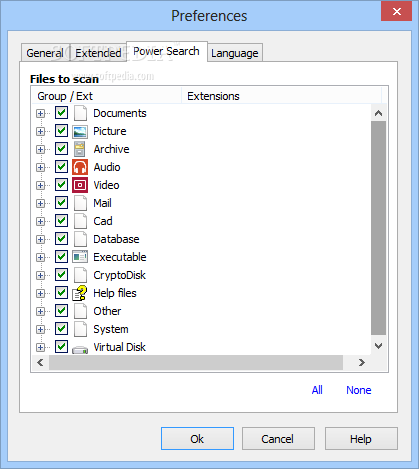
Task: Uncheck the Help files checkbox
Action: click(61, 293)
